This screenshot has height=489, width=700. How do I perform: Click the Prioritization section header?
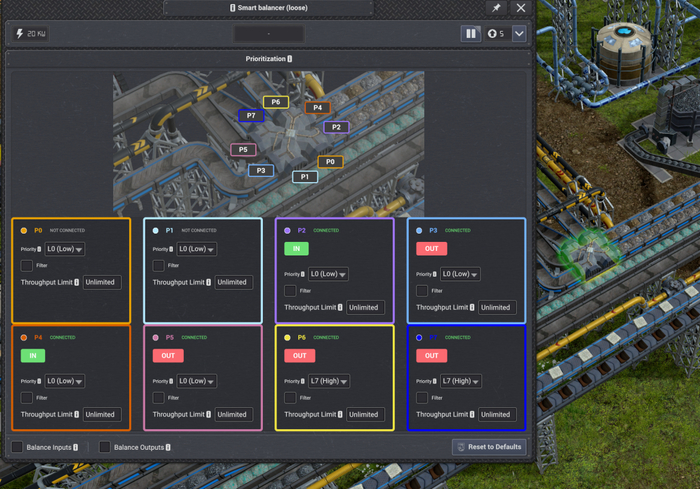(268, 59)
